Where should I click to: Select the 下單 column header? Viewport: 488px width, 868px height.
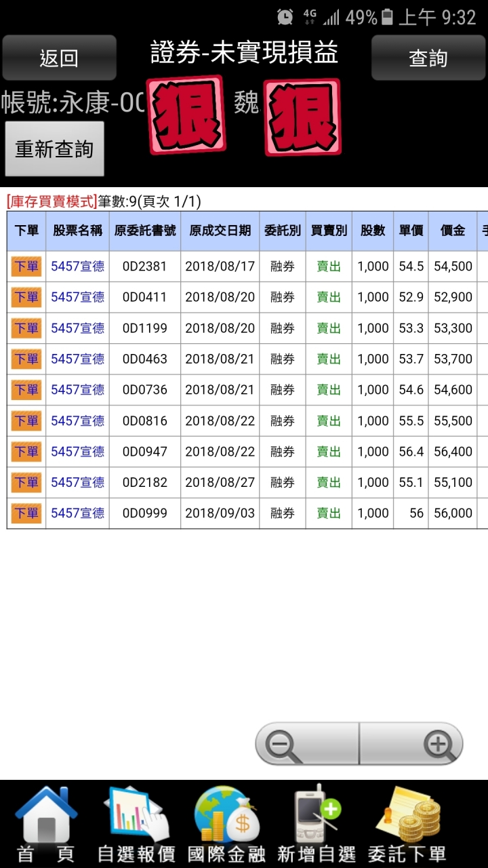[26, 231]
